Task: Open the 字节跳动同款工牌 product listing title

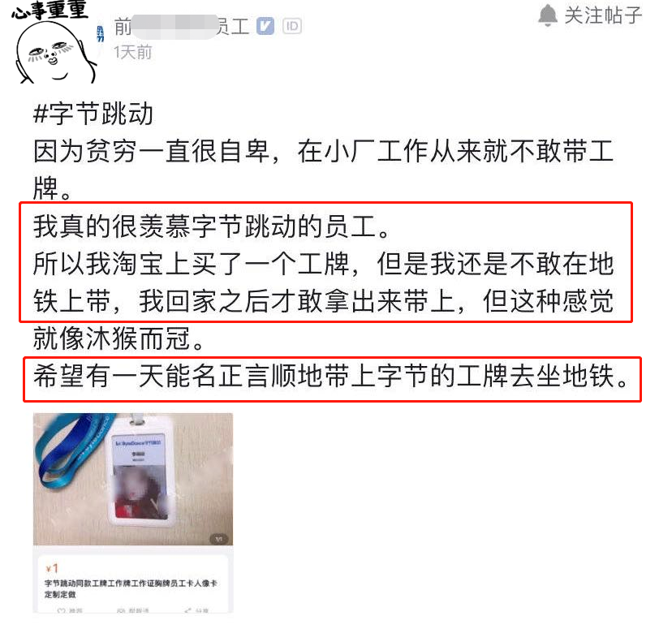Action: click(131, 588)
